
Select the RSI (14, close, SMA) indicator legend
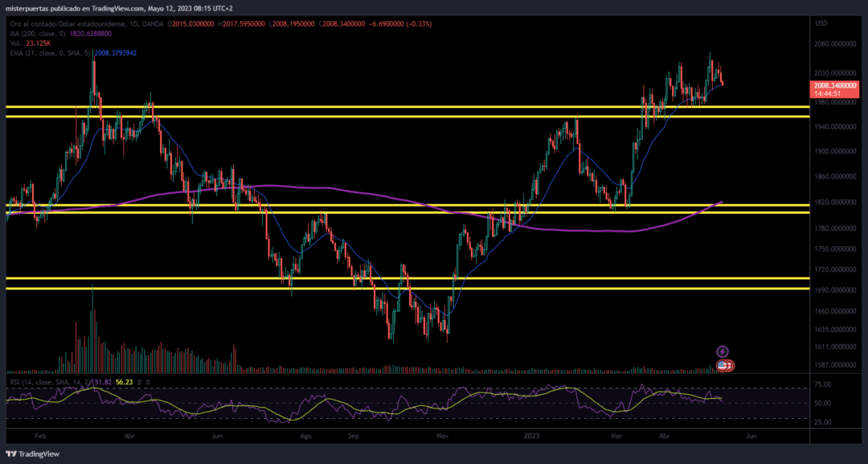click(48, 381)
